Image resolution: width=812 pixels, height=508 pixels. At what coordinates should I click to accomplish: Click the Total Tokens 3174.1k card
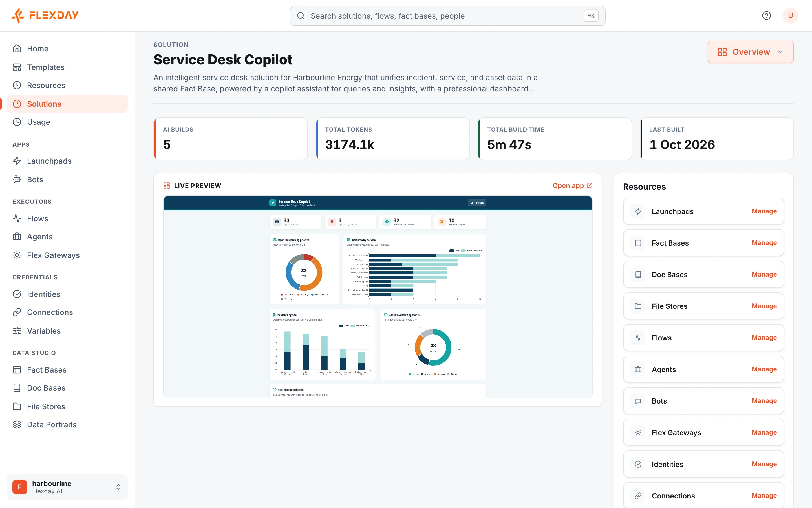coord(392,139)
